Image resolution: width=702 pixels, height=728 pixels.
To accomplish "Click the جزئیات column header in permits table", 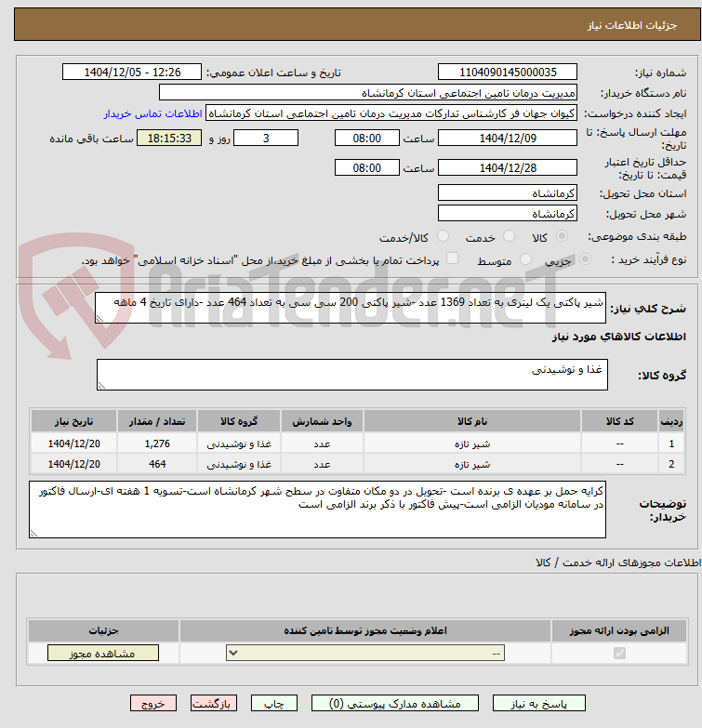I will 103,630.
